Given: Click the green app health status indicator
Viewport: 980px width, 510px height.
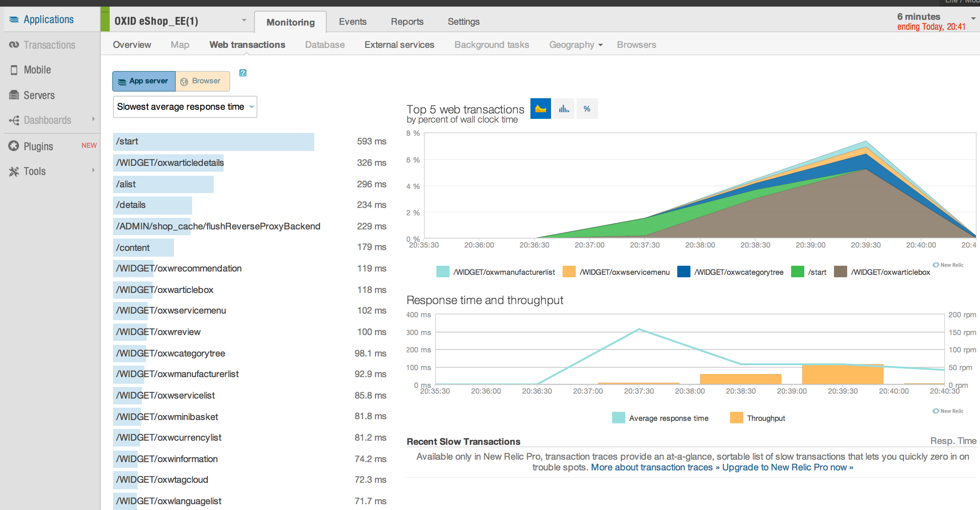Looking at the screenshot, I should (105, 19).
